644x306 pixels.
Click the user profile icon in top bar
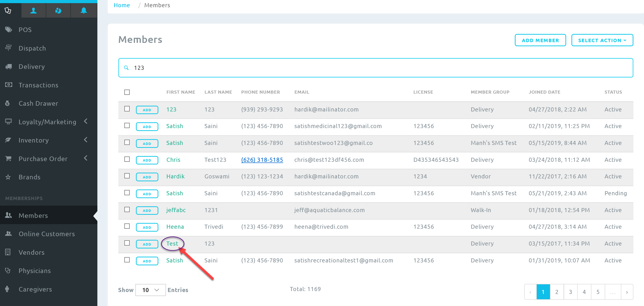34,11
